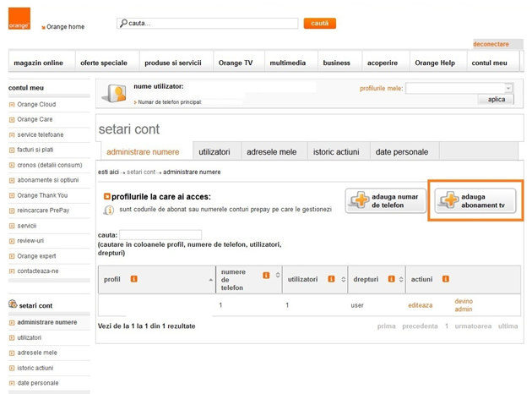Open the oferte speciale menu
532x394 pixels.
[104, 63]
